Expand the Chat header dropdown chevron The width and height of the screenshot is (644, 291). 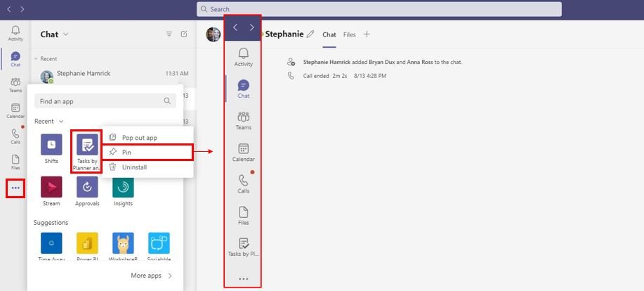(66, 34)
